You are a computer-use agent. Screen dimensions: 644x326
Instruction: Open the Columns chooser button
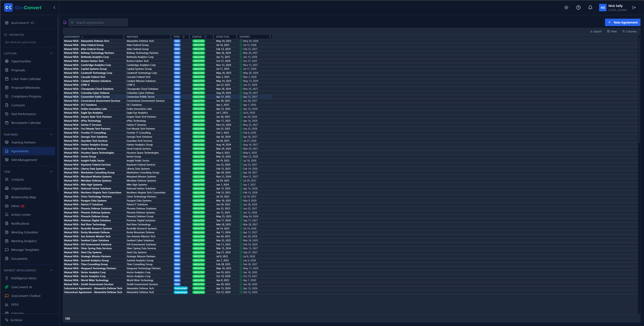[x=629, y=31]
